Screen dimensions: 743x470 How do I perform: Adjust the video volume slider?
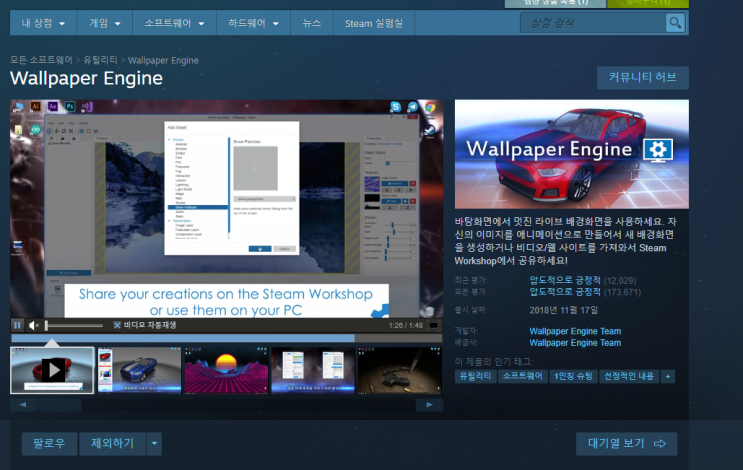[x=74, y=325]
